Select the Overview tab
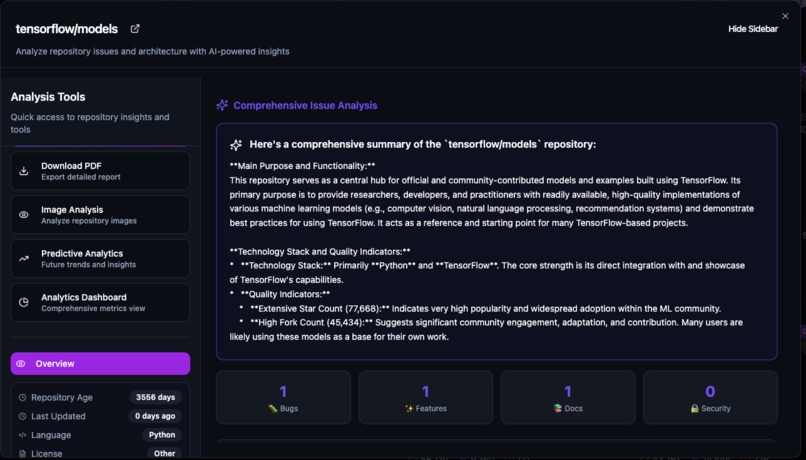This screenshot has width=806, height=460. tap(100, 363)
